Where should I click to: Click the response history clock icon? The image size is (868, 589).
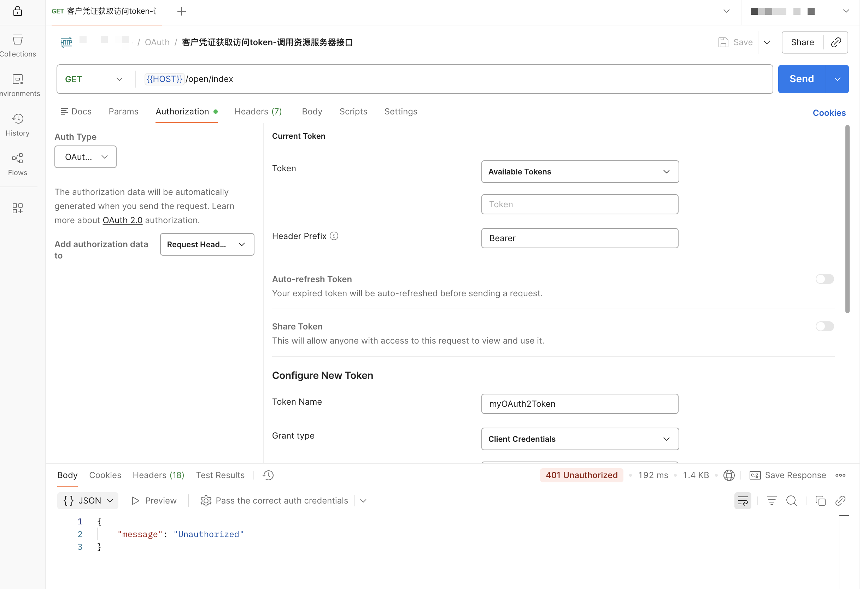point(268,475)
